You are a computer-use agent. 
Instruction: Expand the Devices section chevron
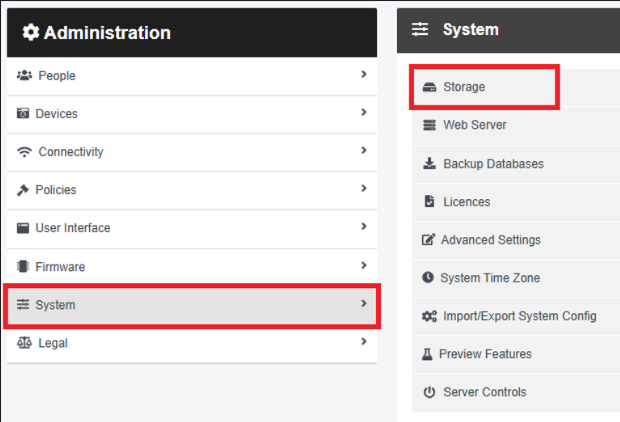click(364, 112)
